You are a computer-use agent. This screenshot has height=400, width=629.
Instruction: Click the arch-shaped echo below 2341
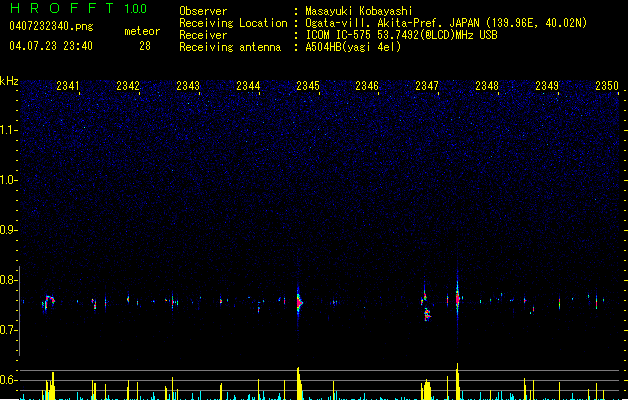pyautogui.click(x=49, y=302)
